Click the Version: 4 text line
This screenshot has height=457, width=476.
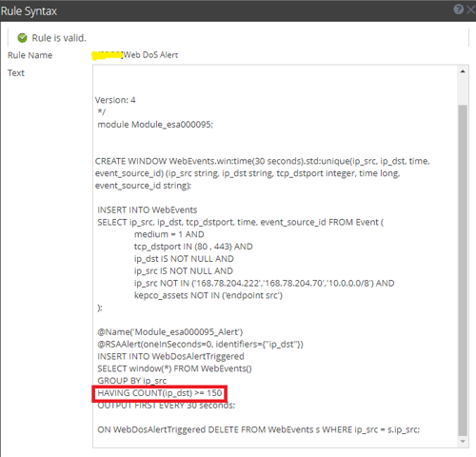click(x=115, y=100)
